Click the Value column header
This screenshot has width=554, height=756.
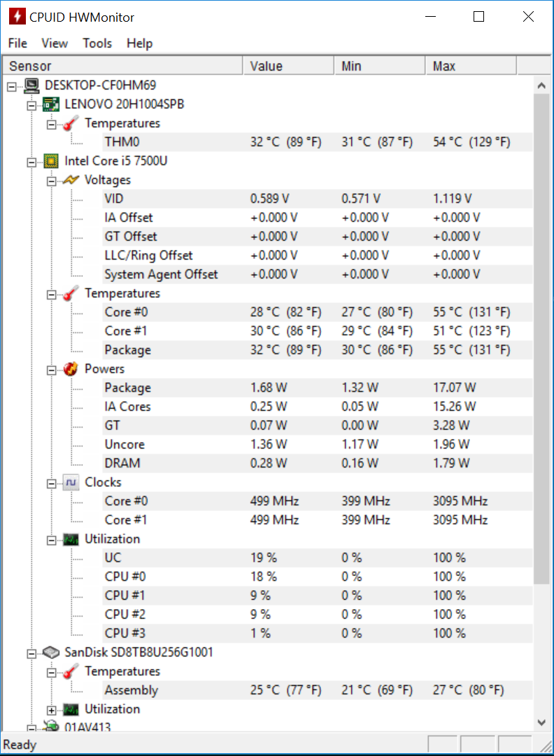(288, 66)
